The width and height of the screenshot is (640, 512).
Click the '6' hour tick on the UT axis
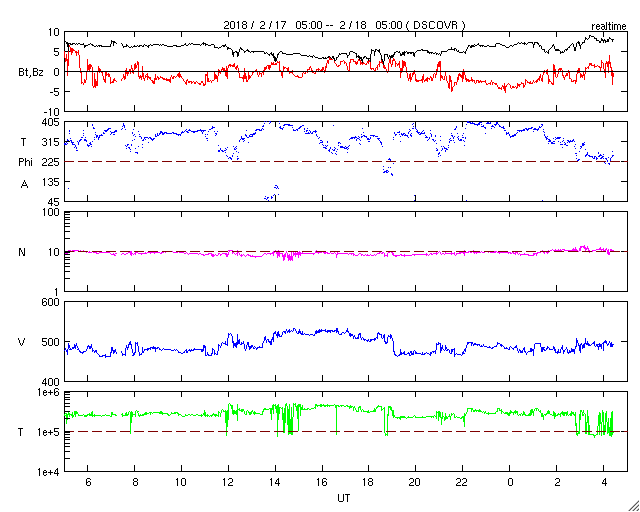pyautogui.click(x=88, y=482)
